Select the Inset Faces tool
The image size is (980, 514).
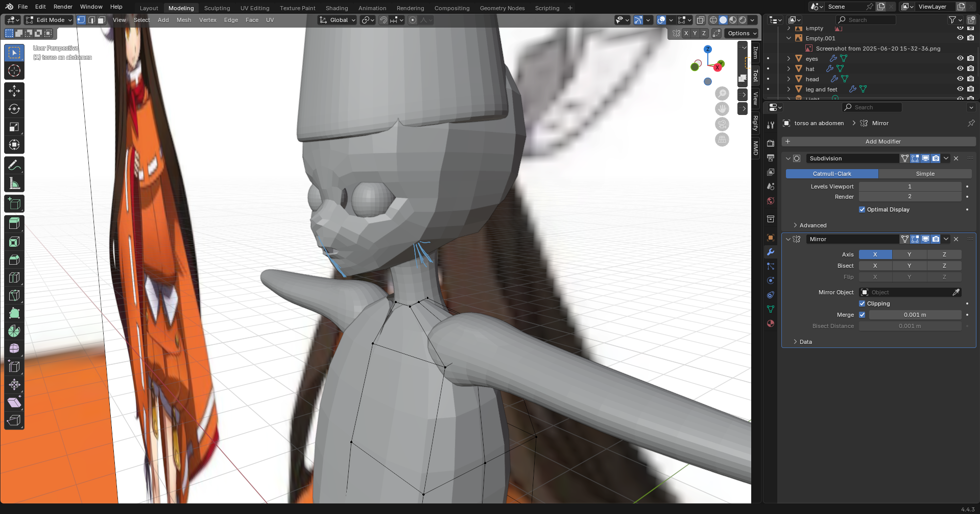point(14,242)
